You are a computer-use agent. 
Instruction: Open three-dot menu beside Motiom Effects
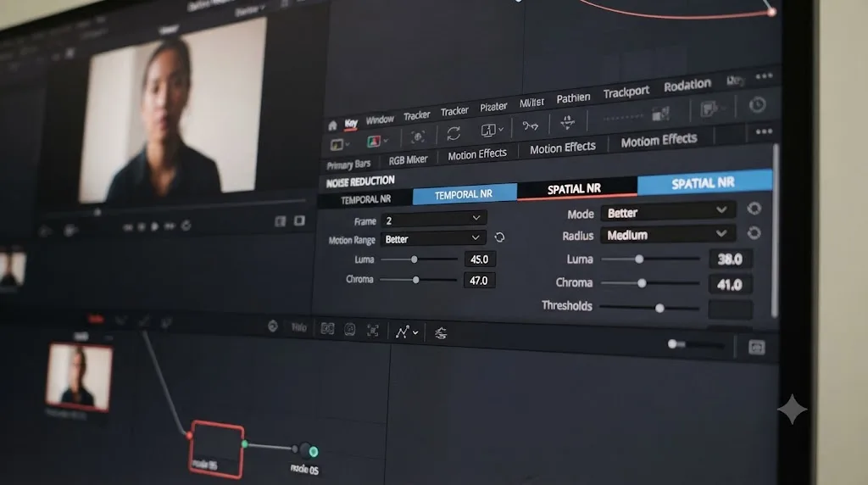pyautogui.click(x=764, y=131)
